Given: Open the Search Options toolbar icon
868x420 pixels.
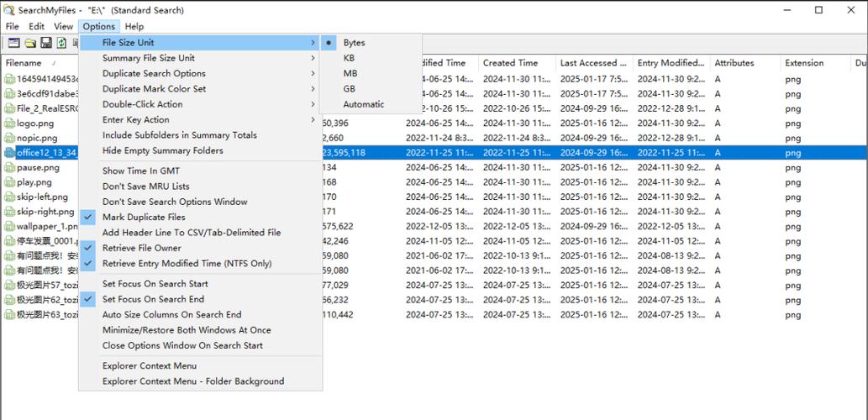Looking at the screenshot, I should pyautogui.click(x=13, y=43).
